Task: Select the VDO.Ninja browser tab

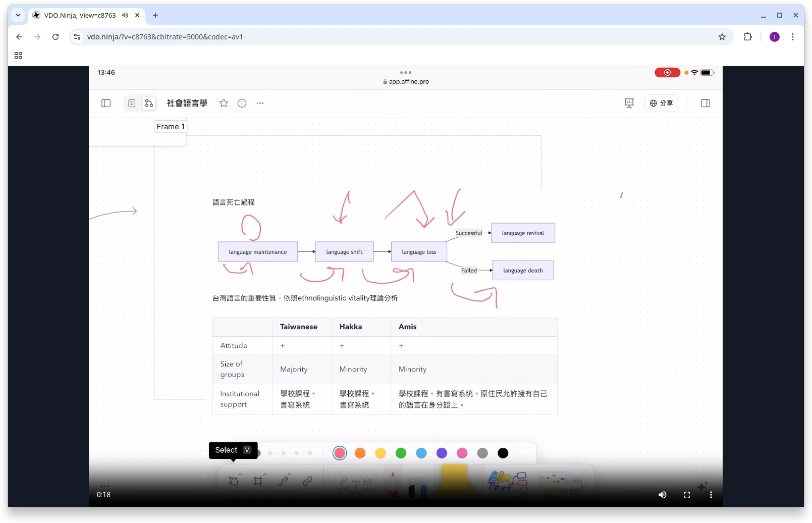Action: pos(80,15)
